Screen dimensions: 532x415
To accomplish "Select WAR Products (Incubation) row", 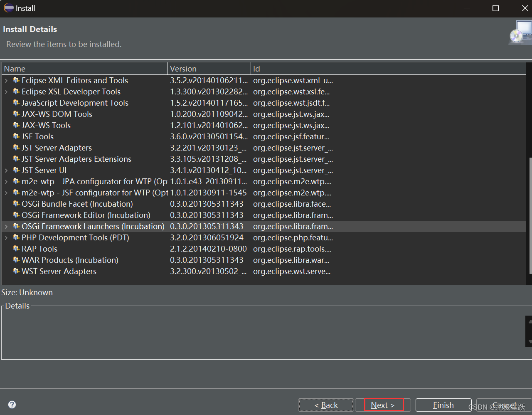I will pyautogui.click(x=264, y=260).
